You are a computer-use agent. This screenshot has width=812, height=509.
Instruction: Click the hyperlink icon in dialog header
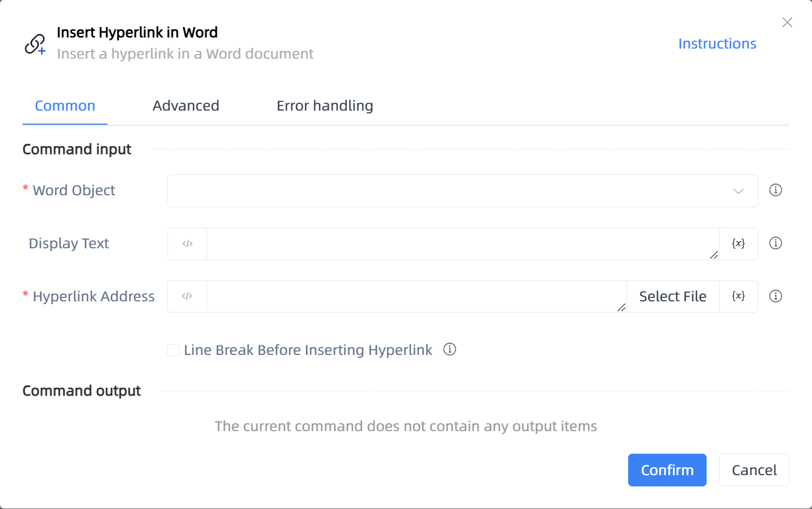click(35, 44)
